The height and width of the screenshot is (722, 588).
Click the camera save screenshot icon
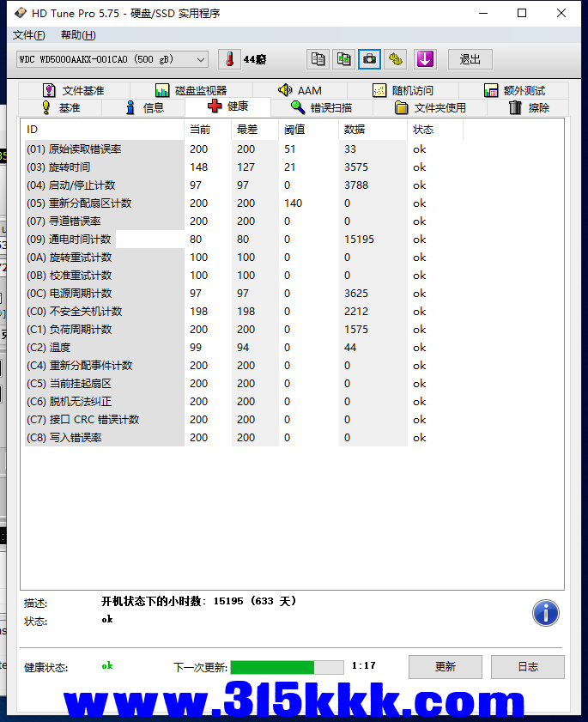[369, 59]
